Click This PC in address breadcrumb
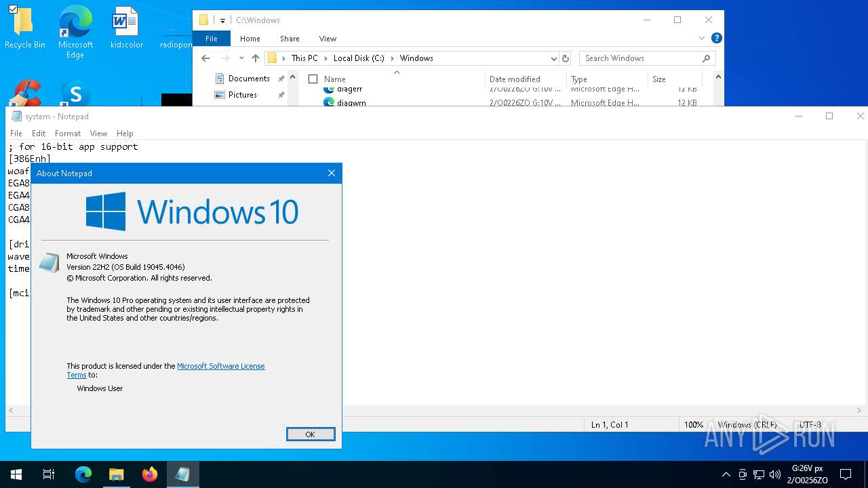The height and width of the screenshot is (488, 868). pos(304,58)
